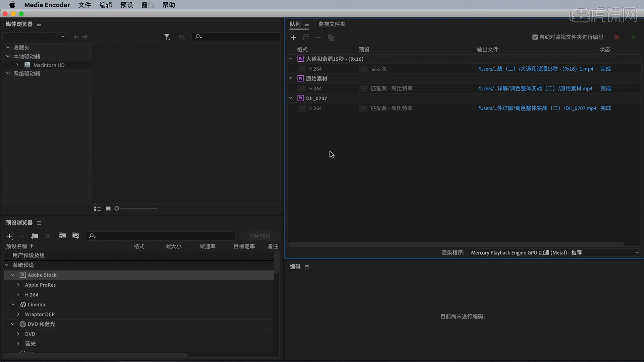Open format dropdown for 原始素材 H.264

[x=302, y=88]
